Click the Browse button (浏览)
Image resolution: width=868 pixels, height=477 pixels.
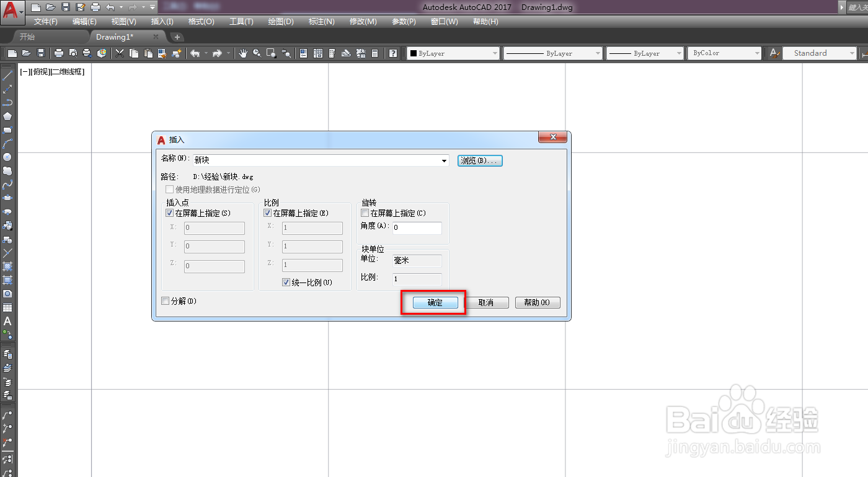480,160
